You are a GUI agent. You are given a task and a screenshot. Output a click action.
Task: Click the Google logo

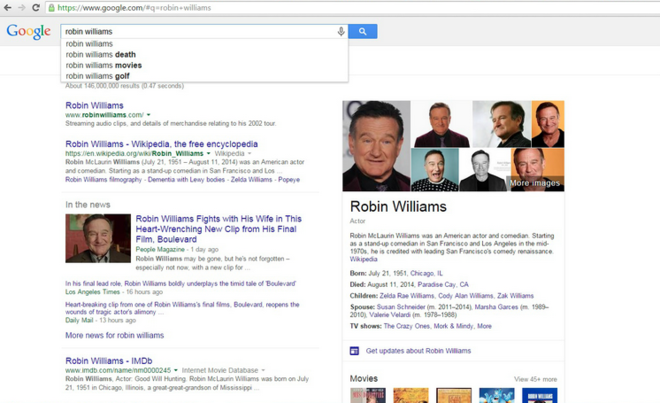tap(28, 32)
